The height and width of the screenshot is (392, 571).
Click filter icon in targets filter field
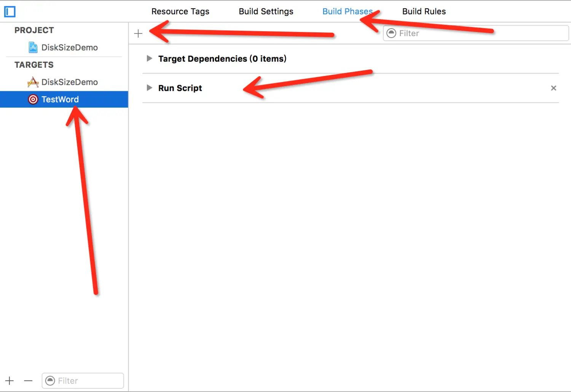tap(50, 381)
